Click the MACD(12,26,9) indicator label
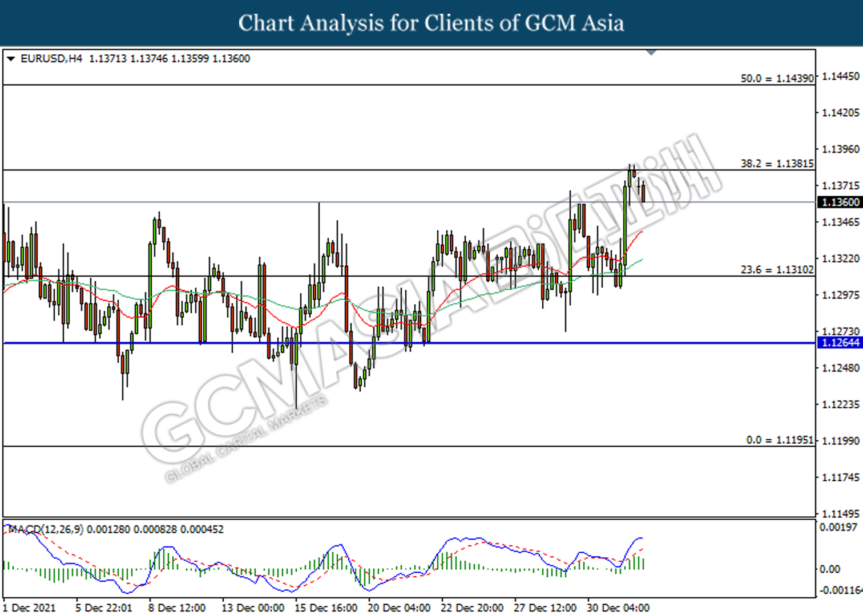The height and width of the screenshot is (616, 863). (45, 529)
